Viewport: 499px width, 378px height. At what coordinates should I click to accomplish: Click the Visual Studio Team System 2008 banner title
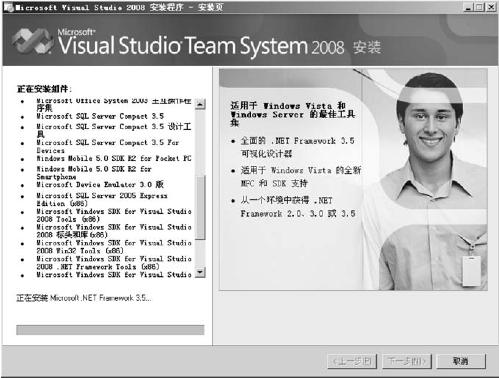(201, 46)
